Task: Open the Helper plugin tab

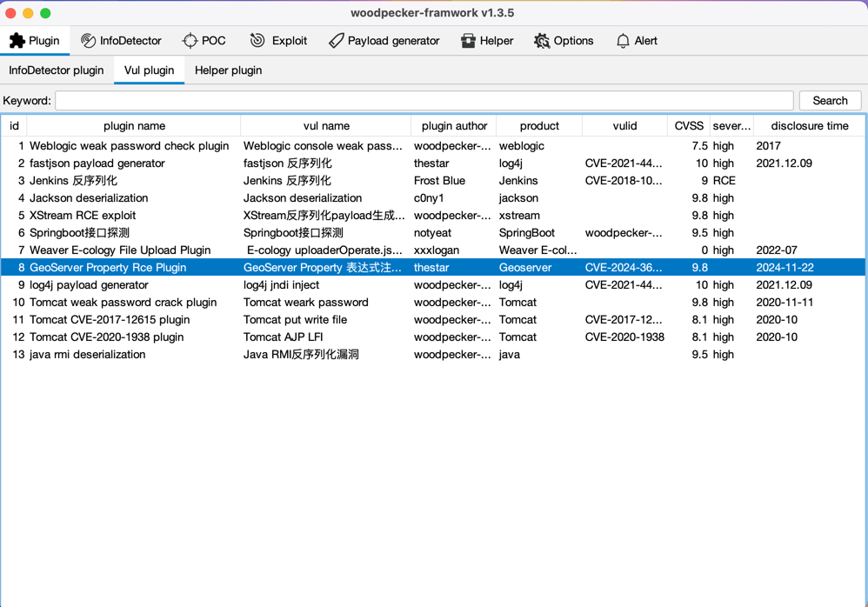Action: [x=228, y=70]
